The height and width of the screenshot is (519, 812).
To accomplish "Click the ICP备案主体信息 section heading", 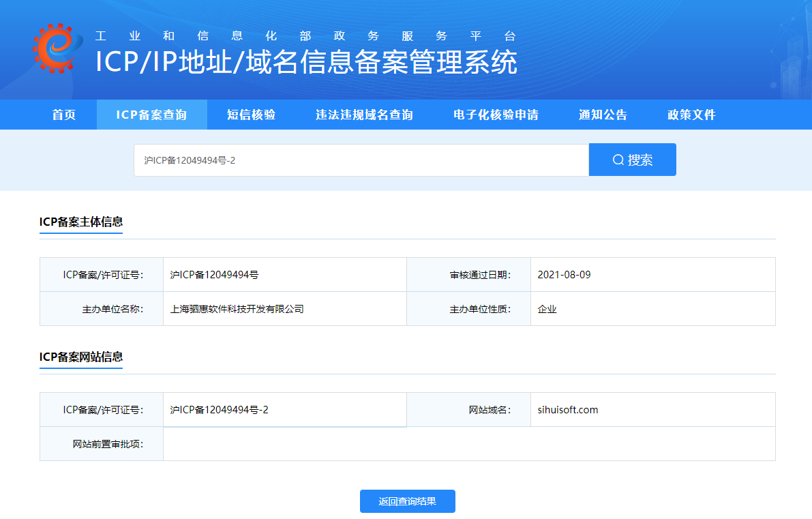I will (81, 222).
